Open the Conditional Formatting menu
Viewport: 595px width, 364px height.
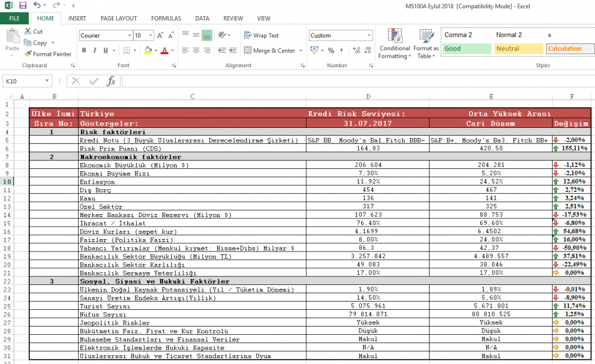tap(394, 44)
